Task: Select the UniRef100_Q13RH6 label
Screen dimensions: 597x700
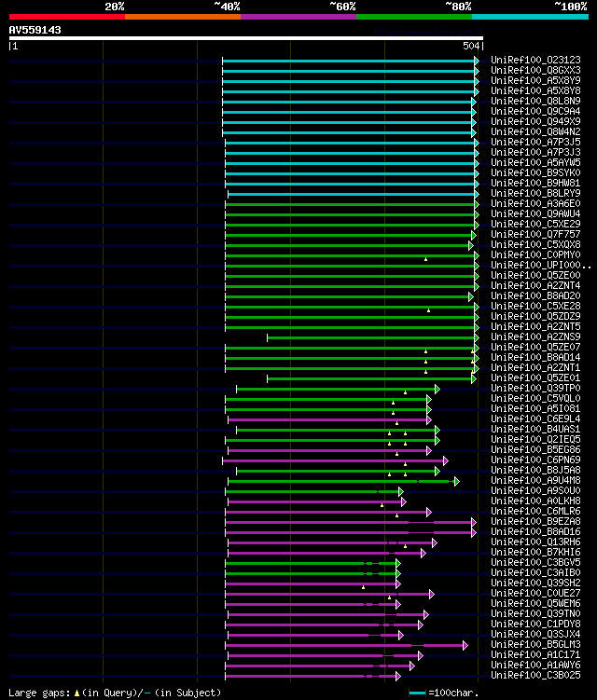Action: (535, 542)
